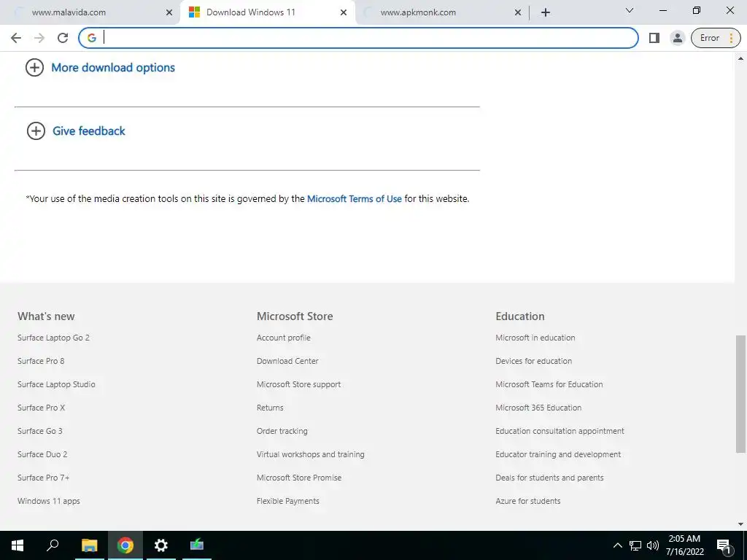The height and width of the screenshot is (560, 747).
Task: Open Microsoft 365 Education link
Action: tap(538, 408)
